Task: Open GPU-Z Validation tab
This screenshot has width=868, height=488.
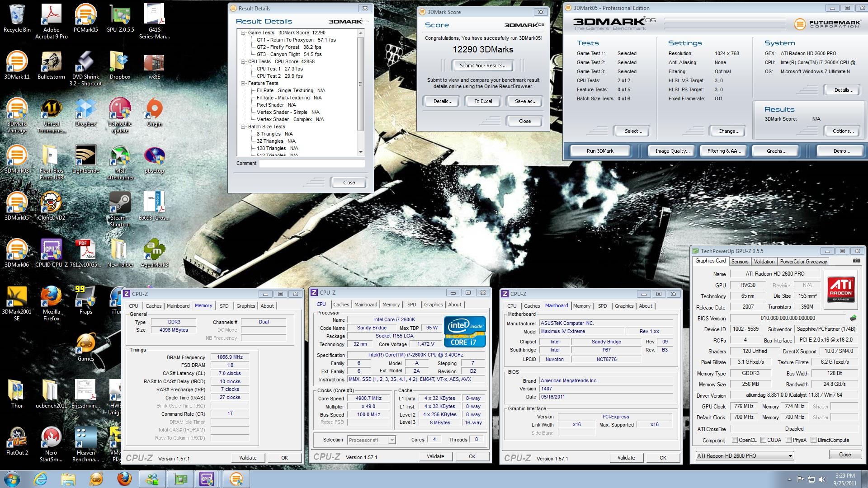Action: (764, 261)
